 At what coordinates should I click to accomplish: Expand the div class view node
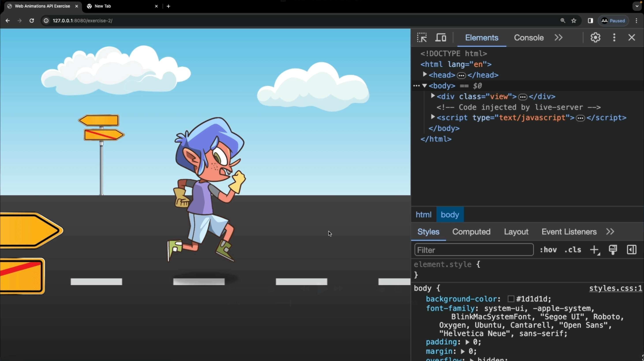coord(433,96)
